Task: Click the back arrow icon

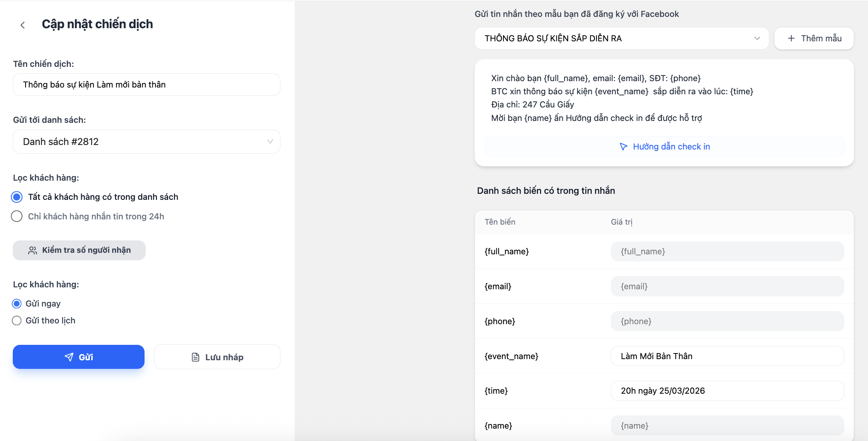Action: coord(23,25)
